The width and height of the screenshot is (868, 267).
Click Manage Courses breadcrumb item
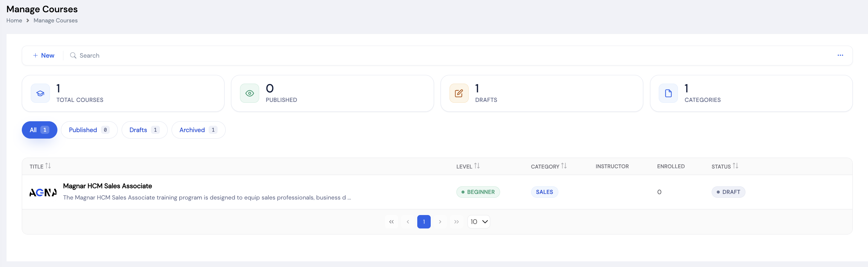pos(56,21)
